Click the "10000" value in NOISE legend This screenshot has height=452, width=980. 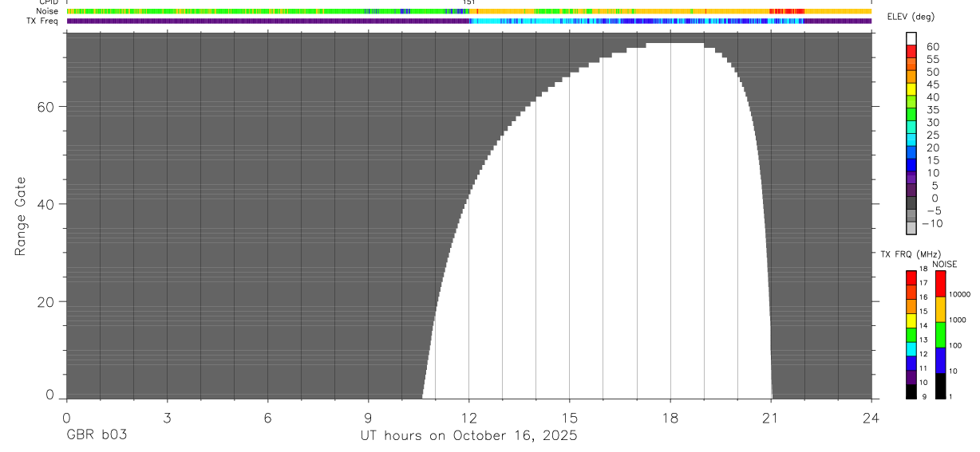click(961, 295)
